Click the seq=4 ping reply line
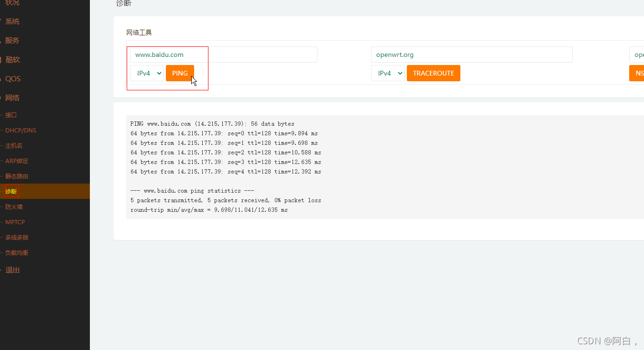This screenshot has width=644, height=350. pyautogui.click(x=226, y=172)
